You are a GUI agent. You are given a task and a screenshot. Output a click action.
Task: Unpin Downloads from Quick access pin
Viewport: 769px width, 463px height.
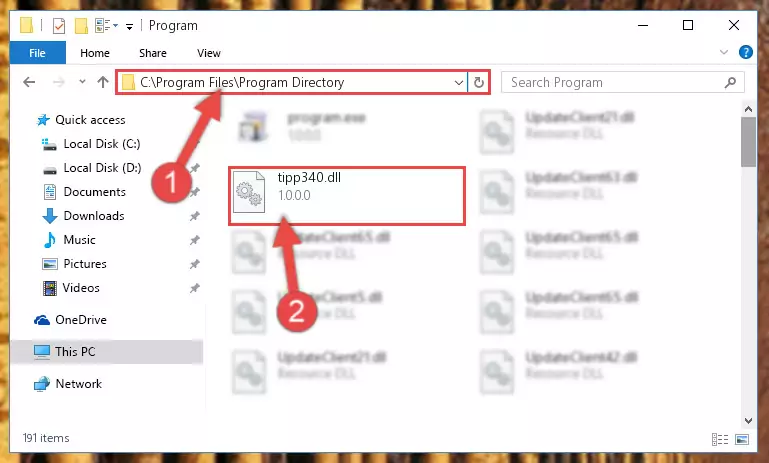click(x=195, y=216)
